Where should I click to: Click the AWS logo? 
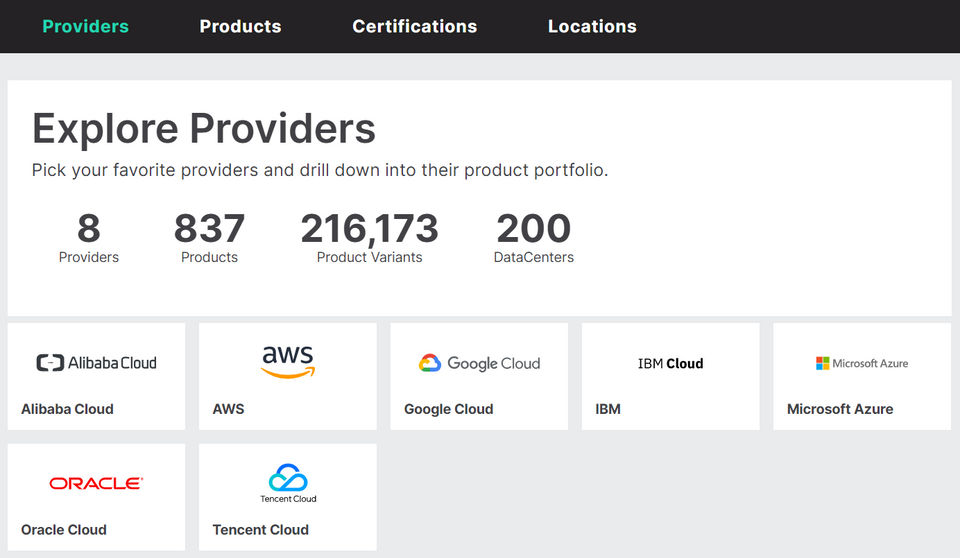[x=288, y=361]
